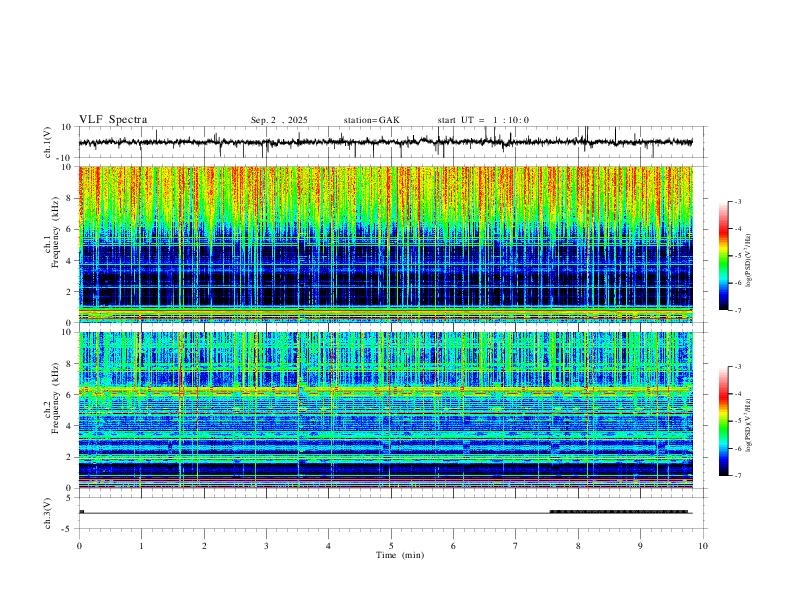The height and width of the screenshot is (612, 792).
Task: Click the "Time (min)" axis title
Action: (400, 555)
